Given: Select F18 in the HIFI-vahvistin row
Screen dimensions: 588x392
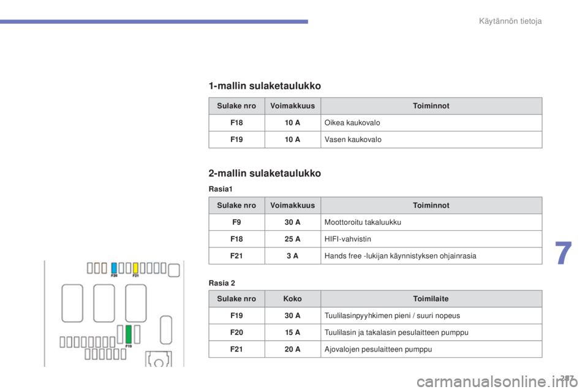Looking at the screenshot, I should 236,239.
